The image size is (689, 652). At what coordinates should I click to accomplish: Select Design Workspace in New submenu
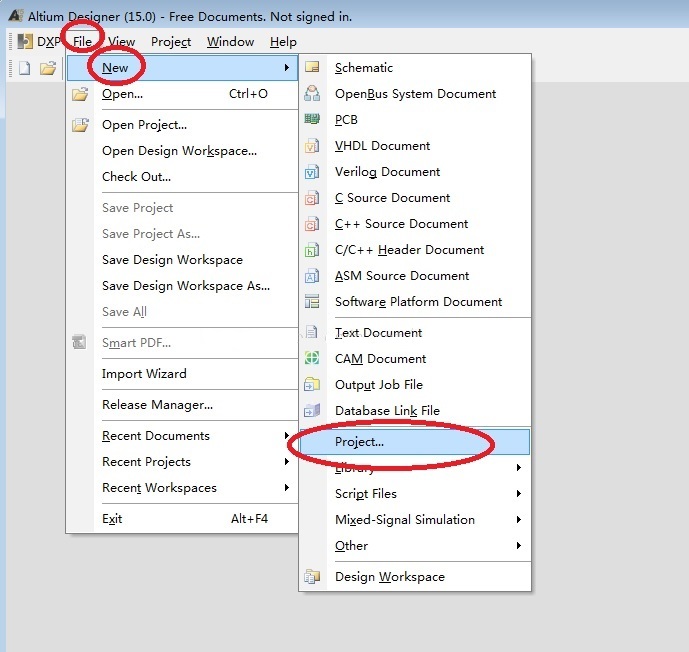point(414,576)
